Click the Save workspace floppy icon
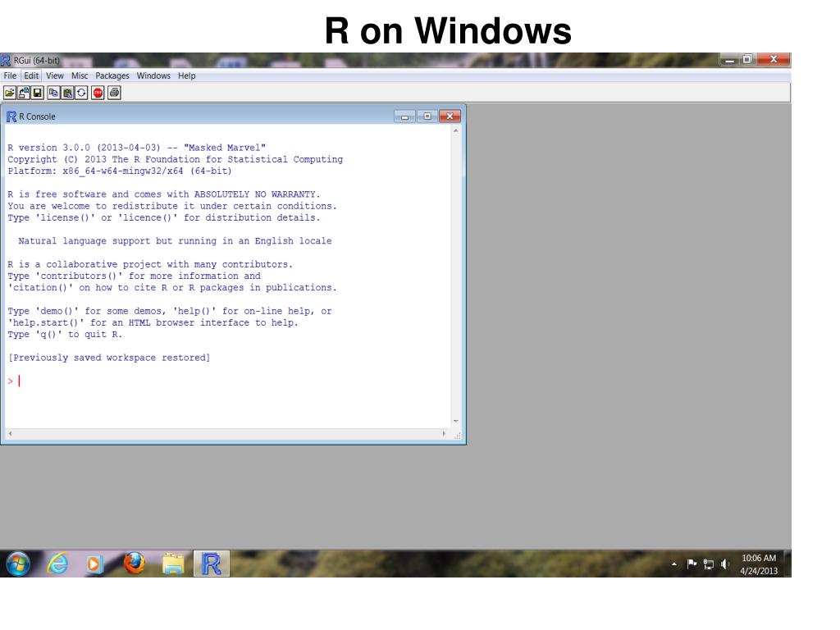840x630 pixels. (38, 94)
